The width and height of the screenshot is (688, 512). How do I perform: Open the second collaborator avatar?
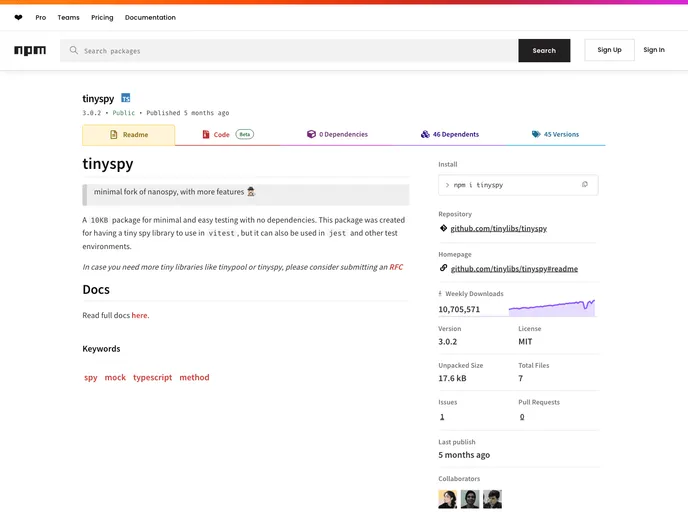pyautogui.click(x=470, y=499)
